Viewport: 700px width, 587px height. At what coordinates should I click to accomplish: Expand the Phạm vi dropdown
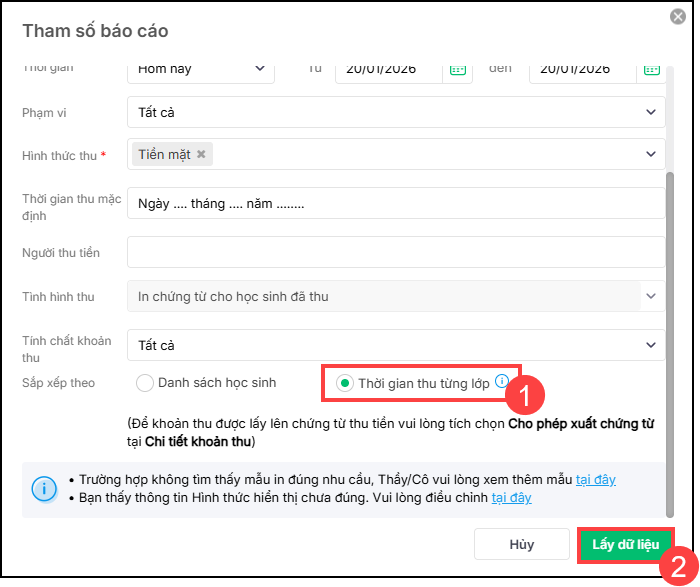[x=651, y=112]
